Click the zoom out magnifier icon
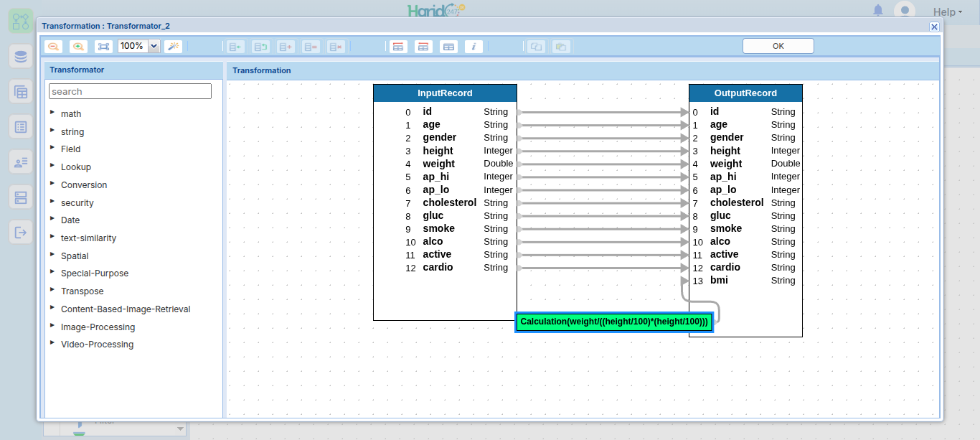 [x=53, y=46]
